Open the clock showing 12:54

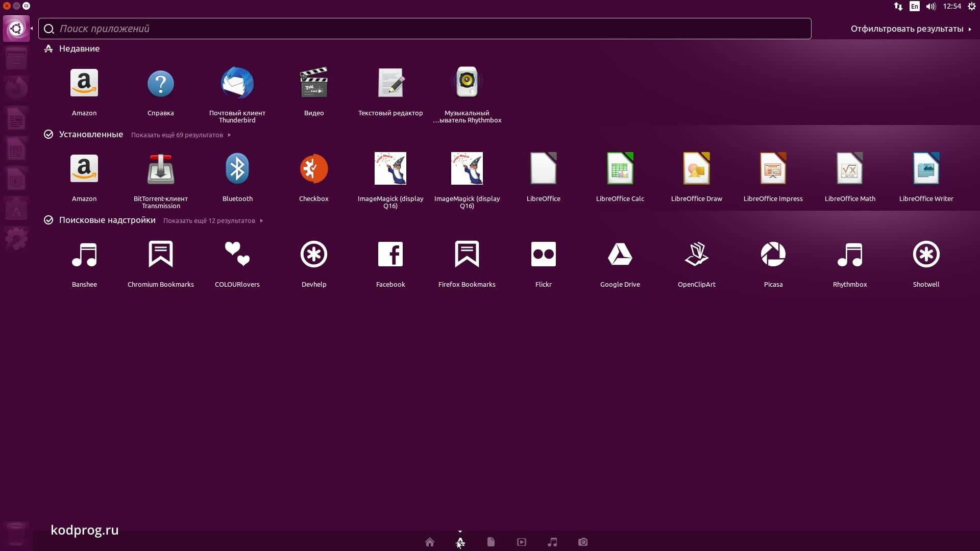click(x=951, y=7)
